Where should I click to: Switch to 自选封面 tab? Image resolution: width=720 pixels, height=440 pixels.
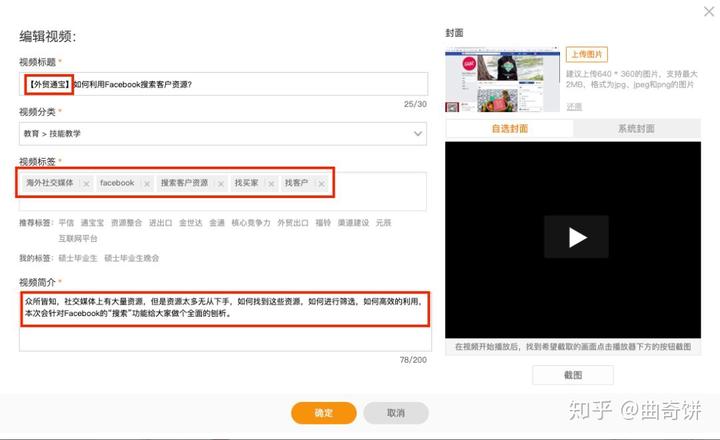[509, 129]
